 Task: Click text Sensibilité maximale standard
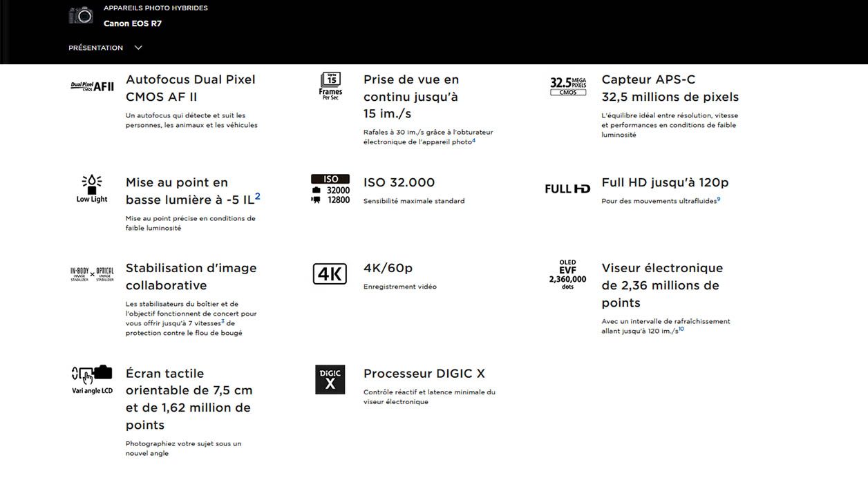pos(414,201)
